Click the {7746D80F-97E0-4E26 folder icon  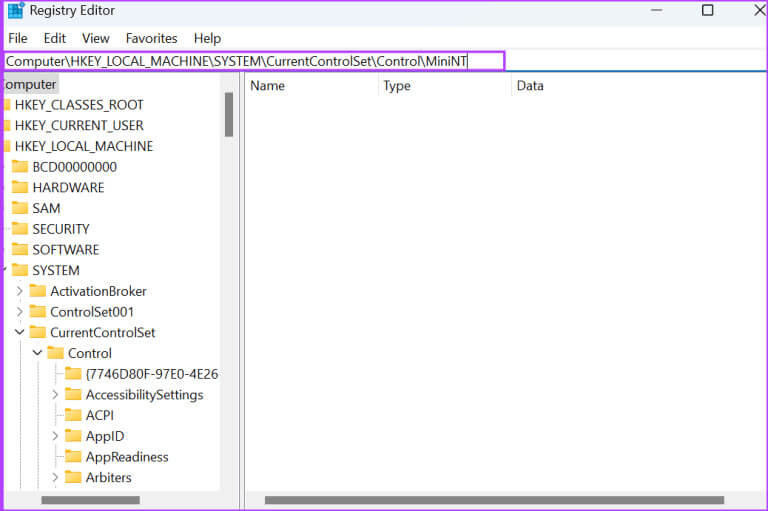coord(73,374)
